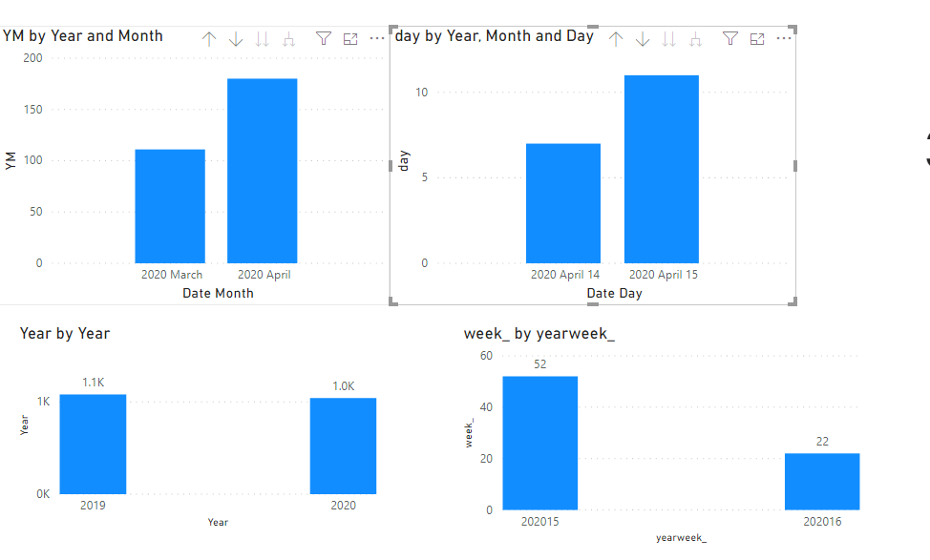
Task: Enable drill down mode on YM chart
Action: coord(236,39)
